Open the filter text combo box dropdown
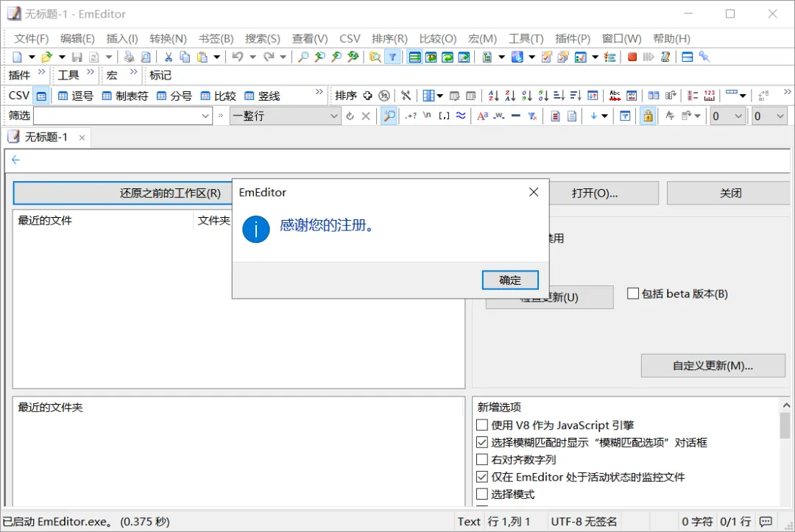 pos(205,116)
